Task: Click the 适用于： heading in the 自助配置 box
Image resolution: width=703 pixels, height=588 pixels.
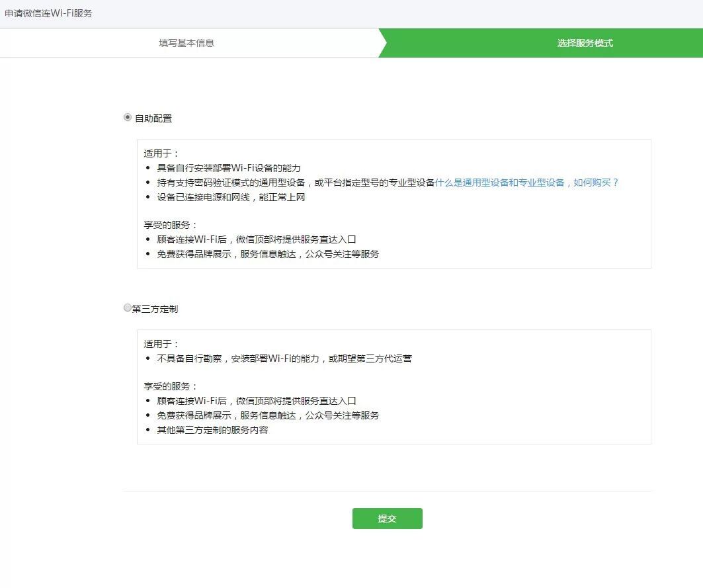Action: click(161, 154)
